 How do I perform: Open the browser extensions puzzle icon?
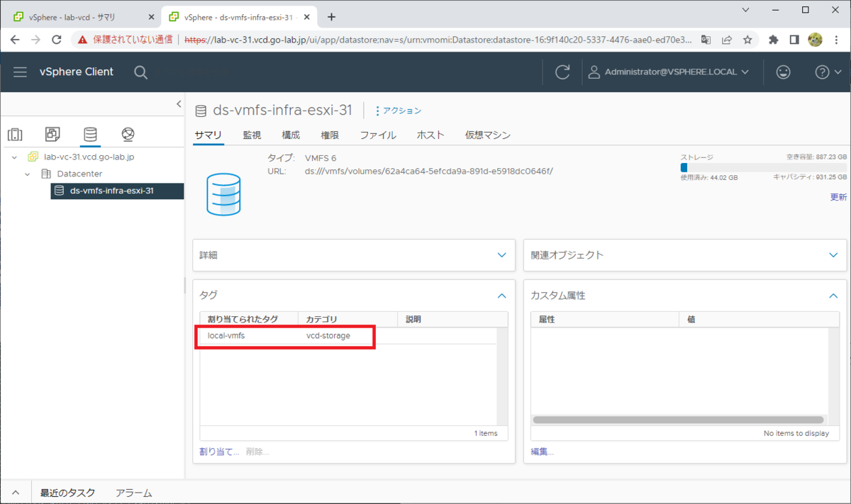[x=773, y=40]
